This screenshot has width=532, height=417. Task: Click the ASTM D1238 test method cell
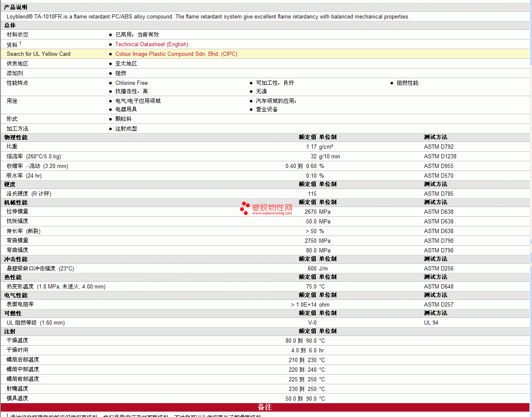pyautogui.click(x=440, y=156)
